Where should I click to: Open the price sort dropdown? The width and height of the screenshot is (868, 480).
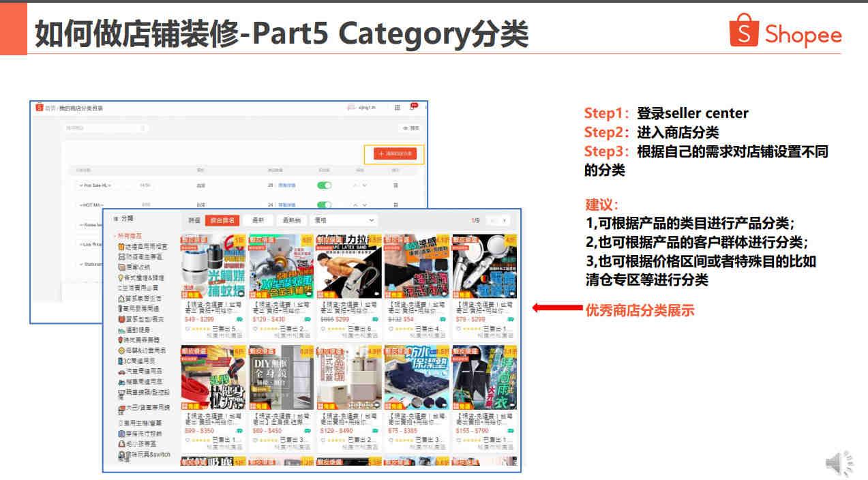tap(343, 220)
